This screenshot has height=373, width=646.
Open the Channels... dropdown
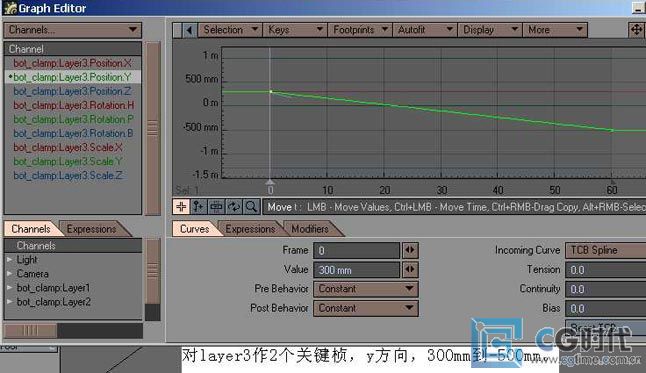pyautogui.click(x=73, y=30)
